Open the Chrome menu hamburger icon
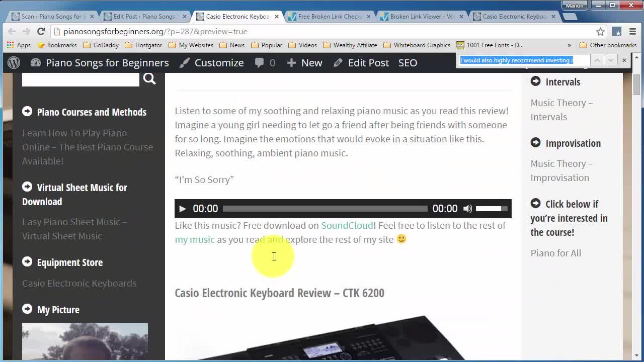 (632, 32)
